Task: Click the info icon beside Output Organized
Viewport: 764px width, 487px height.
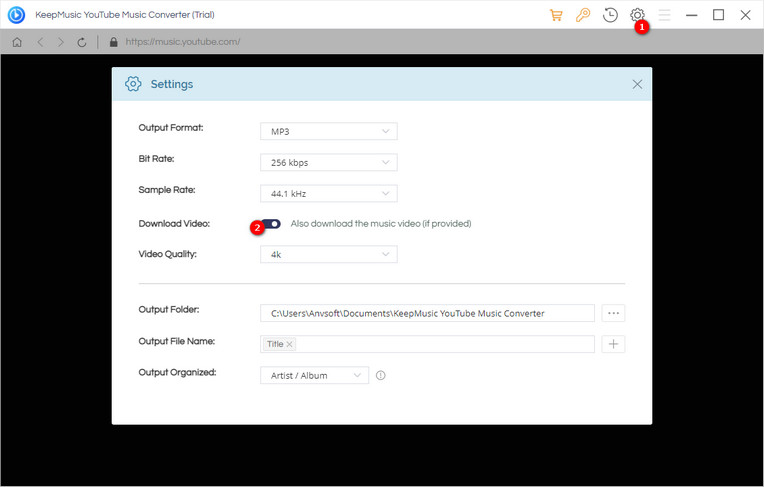Action: 381,375
